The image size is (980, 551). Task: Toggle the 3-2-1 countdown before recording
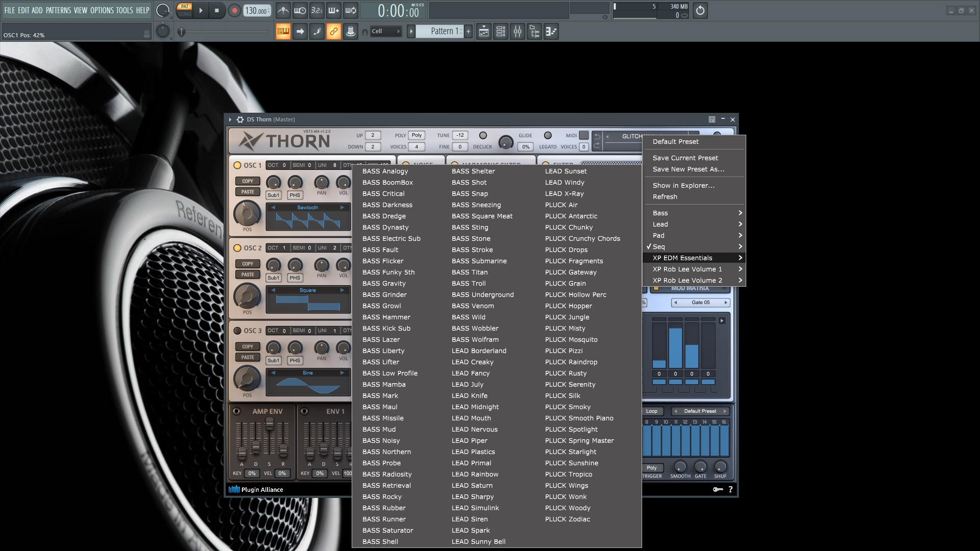[317, 10]
